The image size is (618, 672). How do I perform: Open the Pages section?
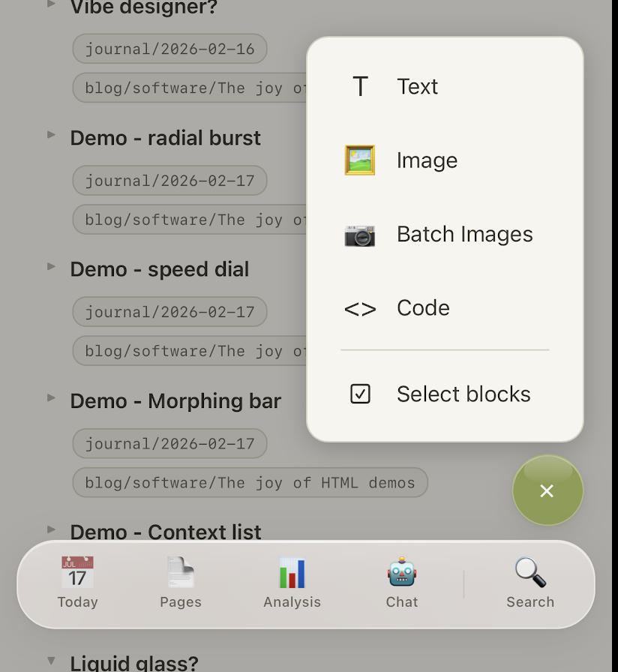coord(181,582)
